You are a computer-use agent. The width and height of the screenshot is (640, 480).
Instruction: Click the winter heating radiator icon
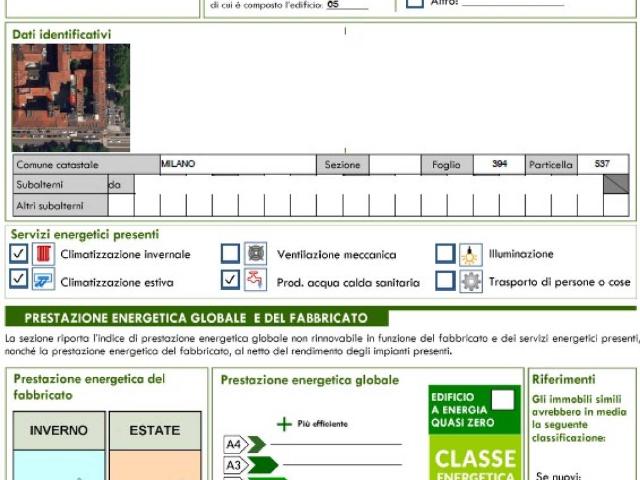[x=43, y=254]
